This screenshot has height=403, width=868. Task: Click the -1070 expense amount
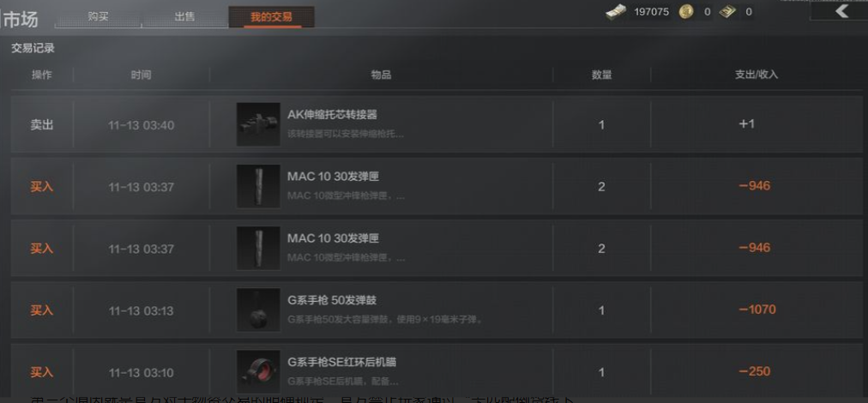pos(757,310)
